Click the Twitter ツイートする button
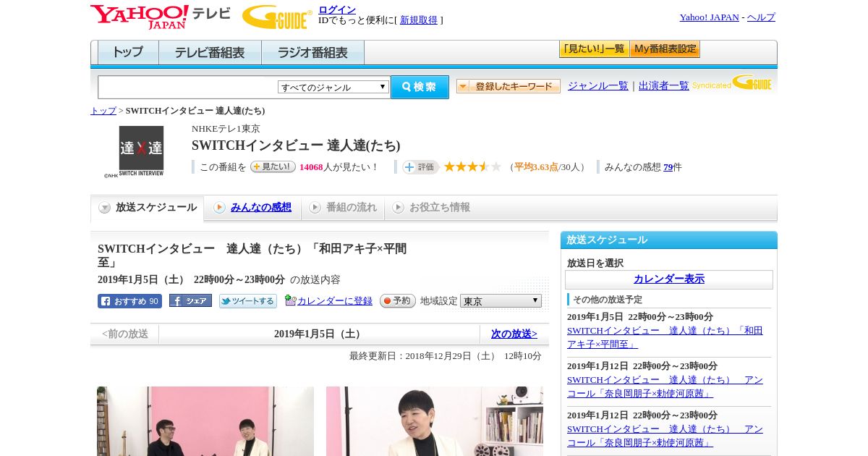The width and height of the screenshot is (868, 456). 248,301
